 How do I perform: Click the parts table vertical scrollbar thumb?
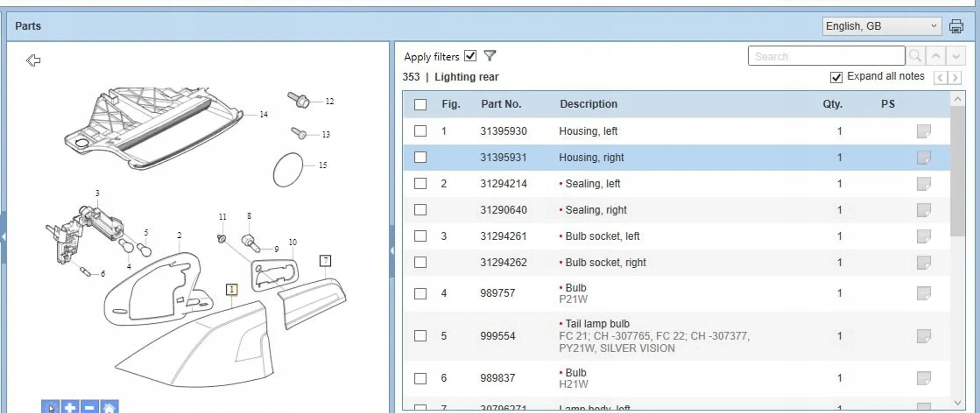(957, 171)
